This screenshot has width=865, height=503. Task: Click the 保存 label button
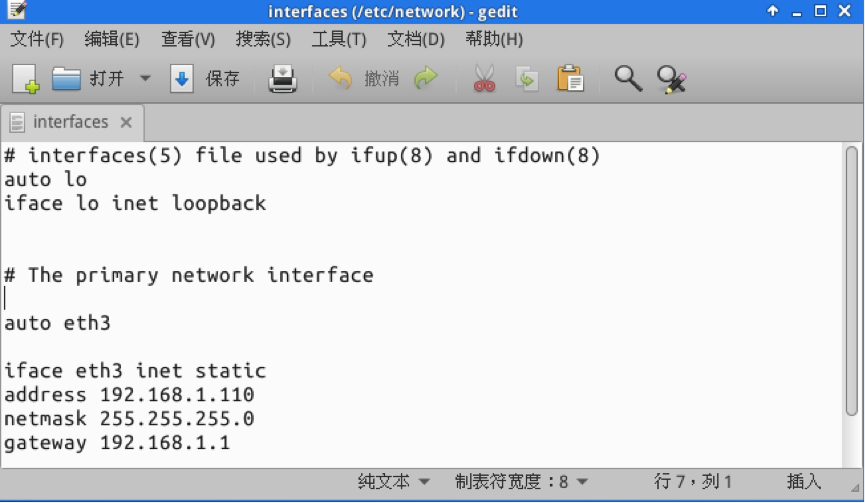(222, 79)
